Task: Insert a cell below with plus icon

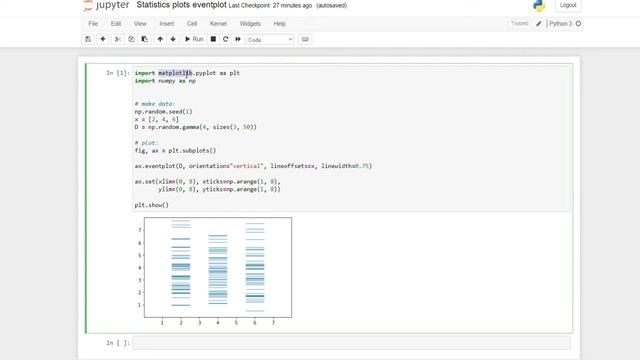Action: [103, 39]
